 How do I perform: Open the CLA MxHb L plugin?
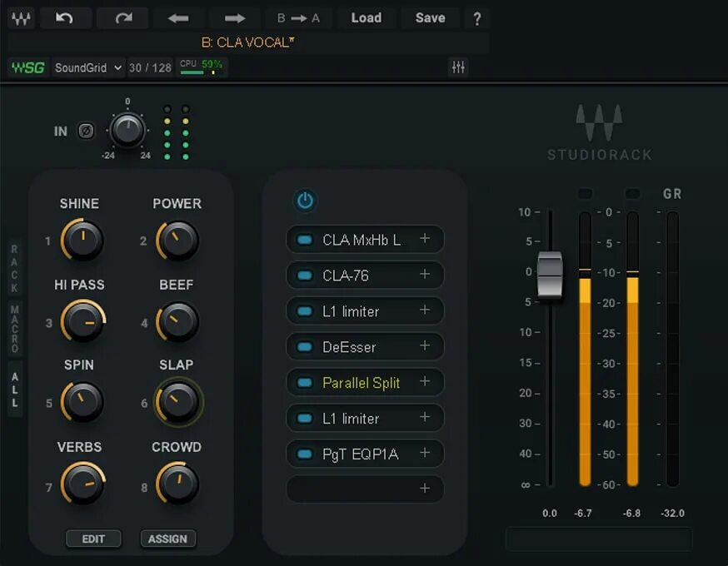click(362, 240)
